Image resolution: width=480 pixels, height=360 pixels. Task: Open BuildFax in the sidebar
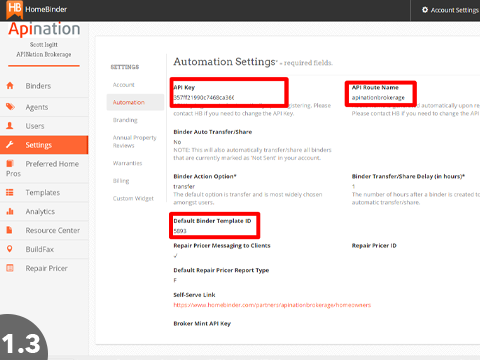click(44, 249)
